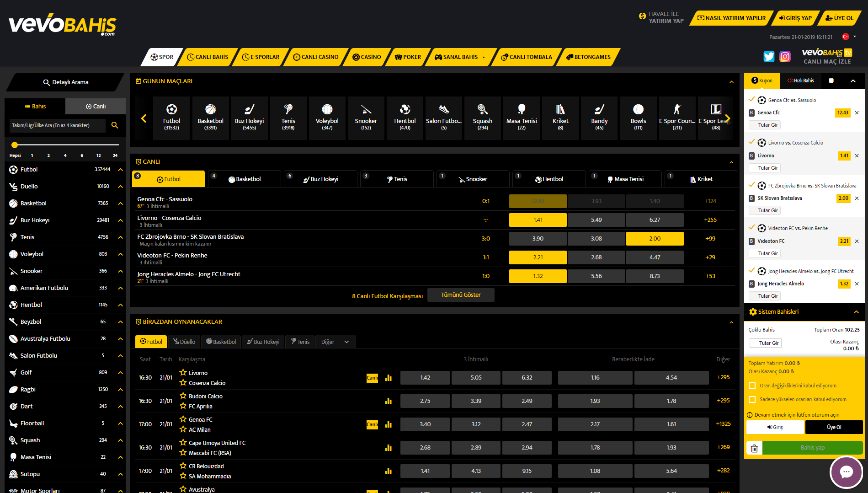Switch to the Canlı tab in sidebar
The height and width of the screenshot is (493, 868).
click(96, 107)
